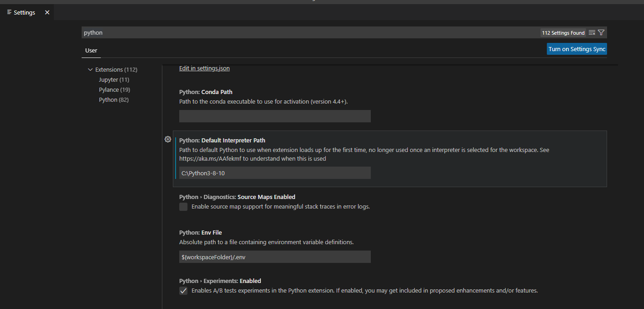Open Pylance (19) settings category
644x309 pixels.
[114, 90]
